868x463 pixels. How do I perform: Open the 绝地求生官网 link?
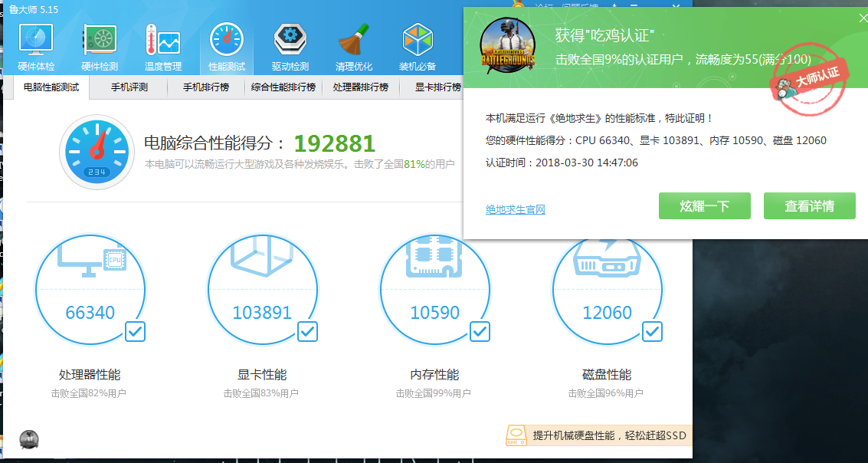[516, 209]
